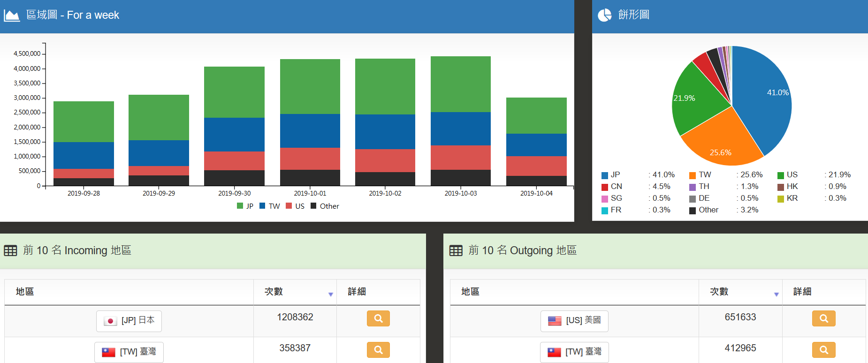Sort Incoming table by 次數 arrow
Viewport: 868px width, 363px height.
(330, 294)
